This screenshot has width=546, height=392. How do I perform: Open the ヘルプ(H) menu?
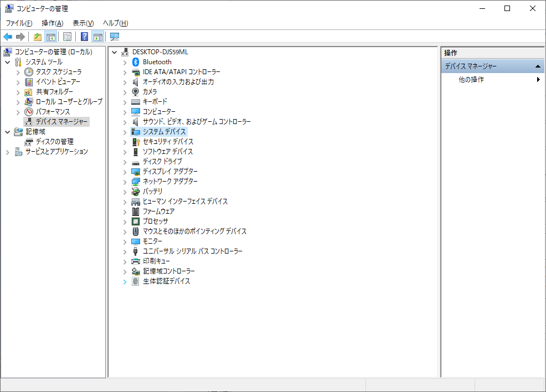pos(116,23)
